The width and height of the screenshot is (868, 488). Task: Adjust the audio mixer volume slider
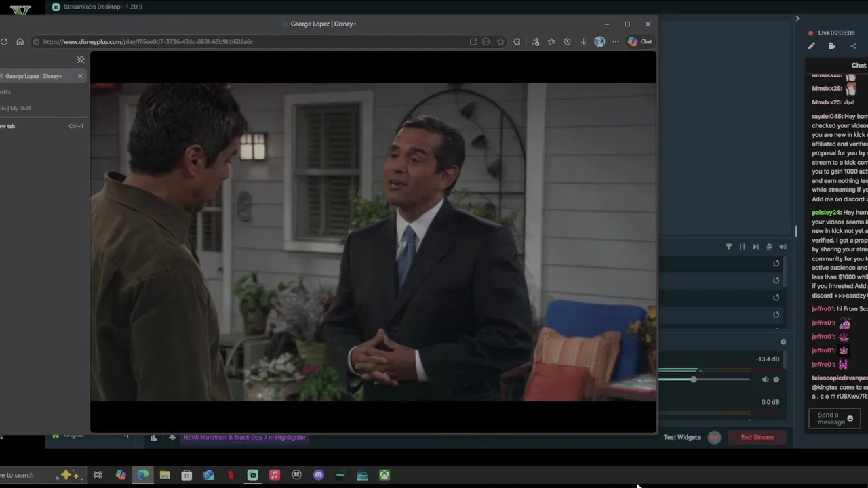(704, 380)
